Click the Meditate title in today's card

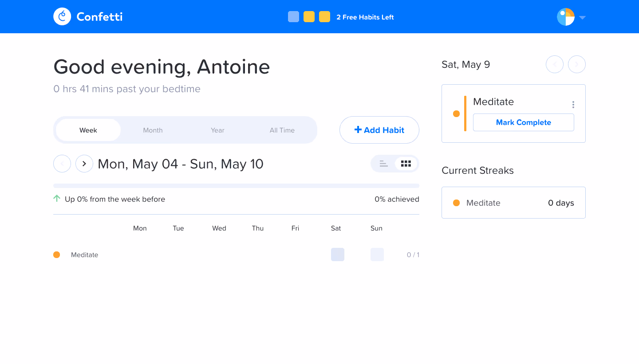coord(493,102)
